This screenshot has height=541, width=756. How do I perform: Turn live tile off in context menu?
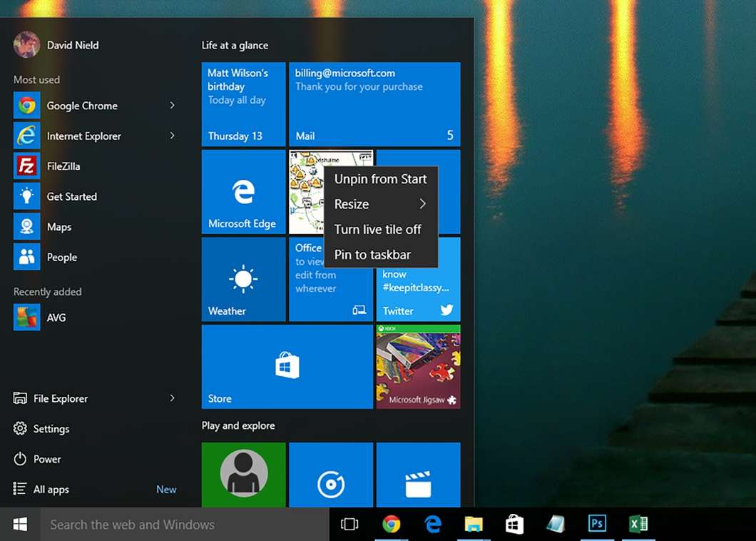click(378, 229)
